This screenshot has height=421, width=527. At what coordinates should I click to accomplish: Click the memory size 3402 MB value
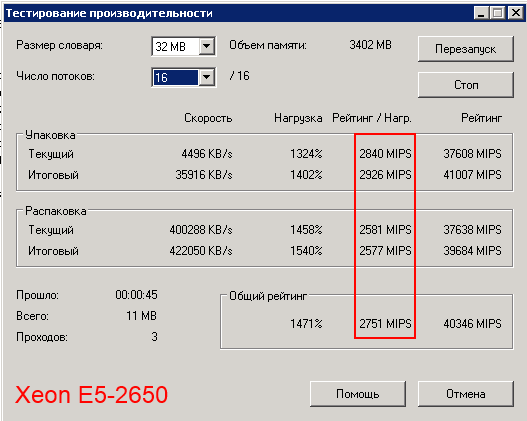coord(370,45)
